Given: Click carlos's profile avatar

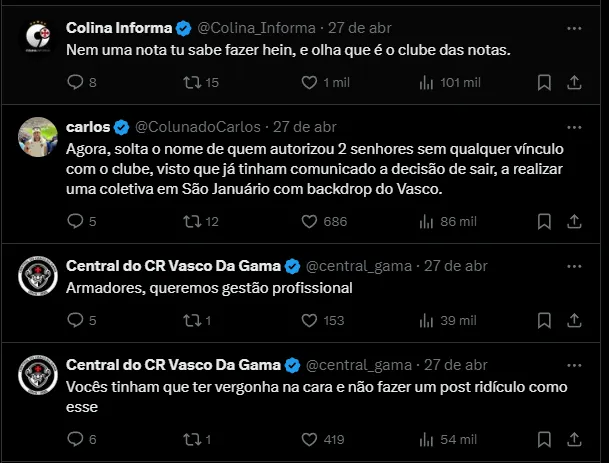Looking at the screenshot, I should (39, 137).
